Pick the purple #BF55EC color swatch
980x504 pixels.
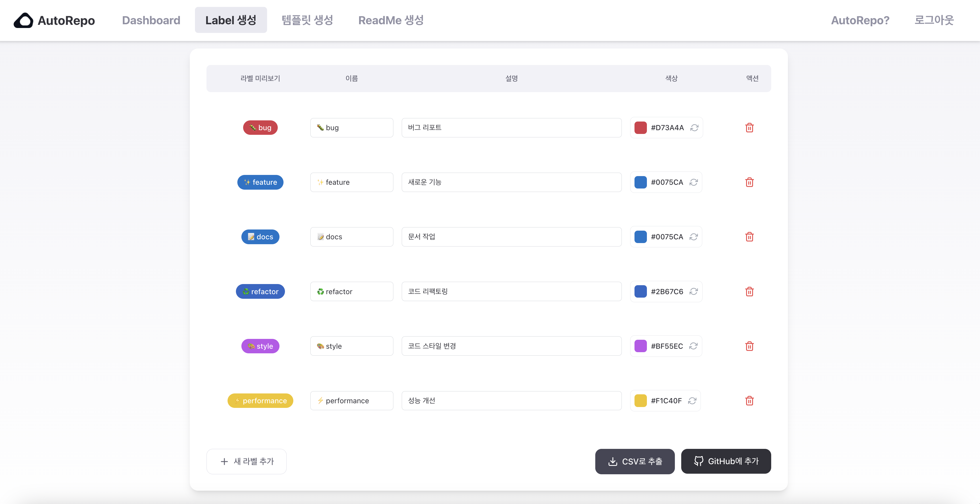[640, 346]
